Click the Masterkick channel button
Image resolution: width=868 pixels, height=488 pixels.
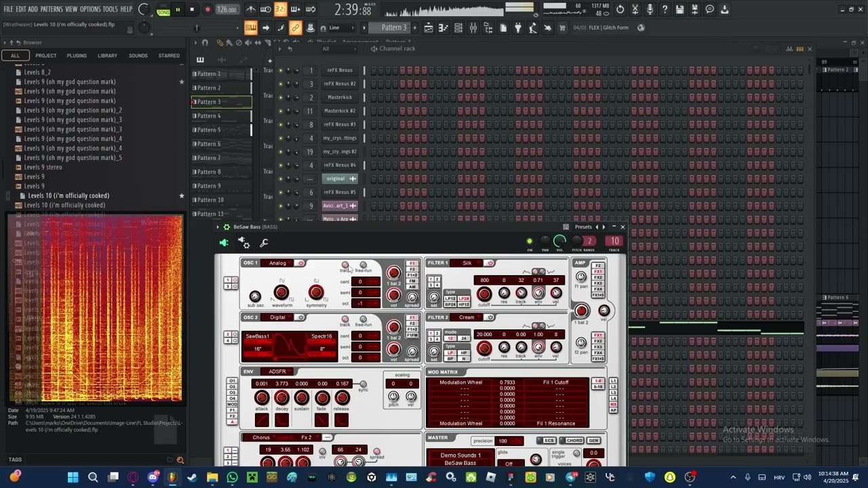click(340, 98)
